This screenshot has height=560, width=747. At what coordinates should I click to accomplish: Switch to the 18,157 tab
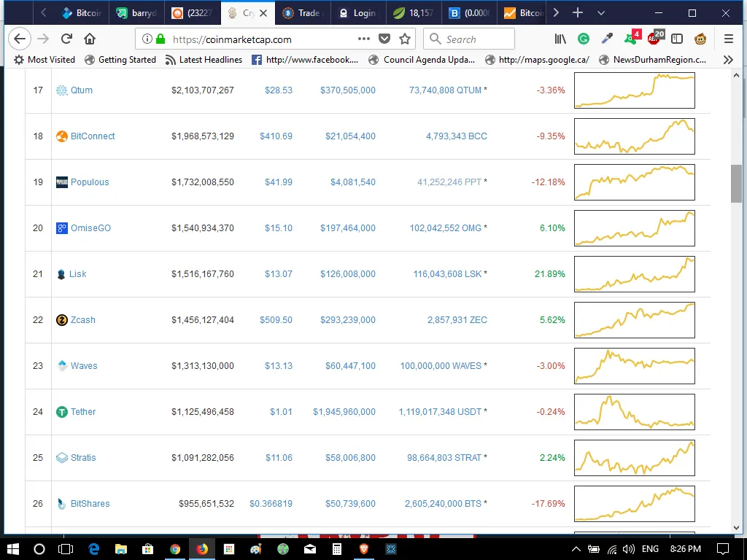click(x=414, y=13)
